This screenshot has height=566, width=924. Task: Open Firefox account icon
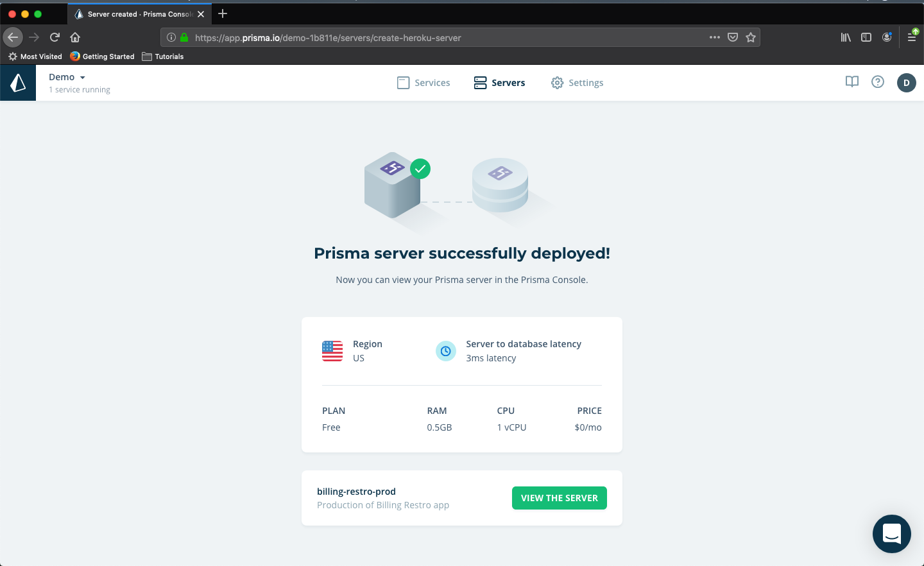click(887, 37)
